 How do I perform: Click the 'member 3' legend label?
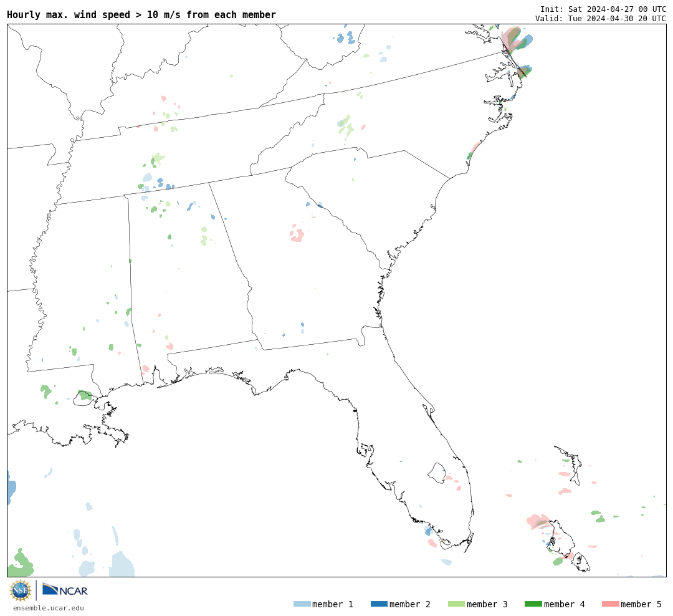coord(487,604)
